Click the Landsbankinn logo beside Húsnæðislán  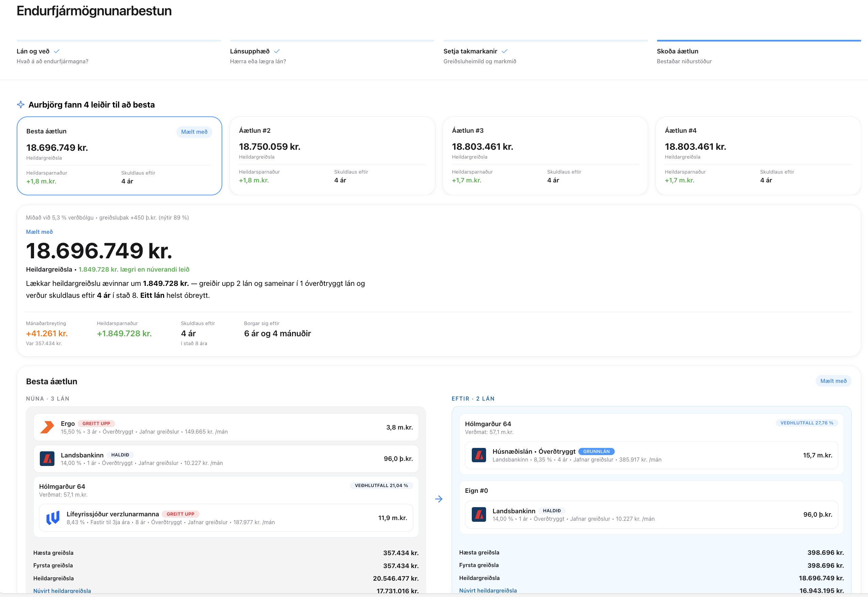point(479,455)
